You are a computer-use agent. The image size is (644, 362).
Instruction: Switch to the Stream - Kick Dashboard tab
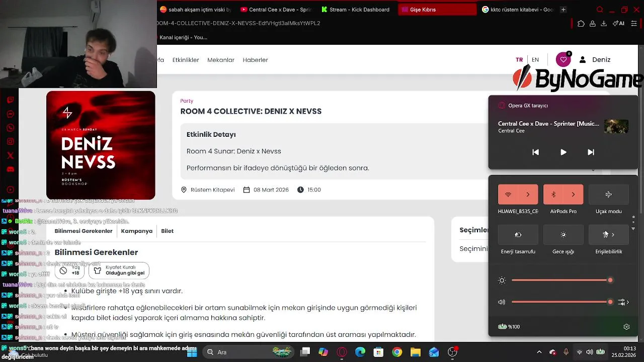point(355,10)
